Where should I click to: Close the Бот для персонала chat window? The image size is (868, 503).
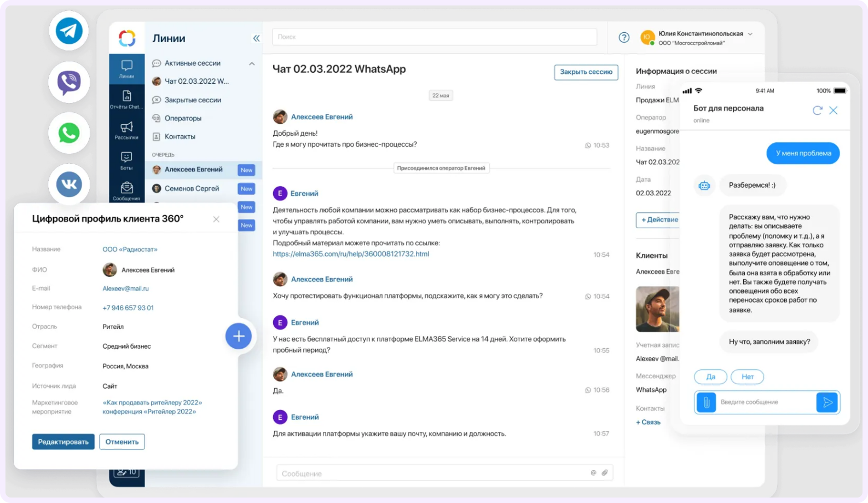(x=834, y=111)
